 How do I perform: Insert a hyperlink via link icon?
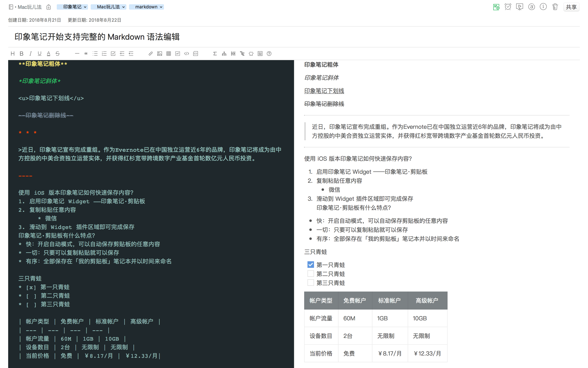(151, 54)
